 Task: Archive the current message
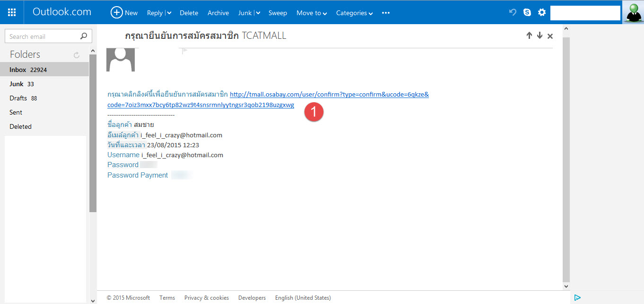(218, 13)
